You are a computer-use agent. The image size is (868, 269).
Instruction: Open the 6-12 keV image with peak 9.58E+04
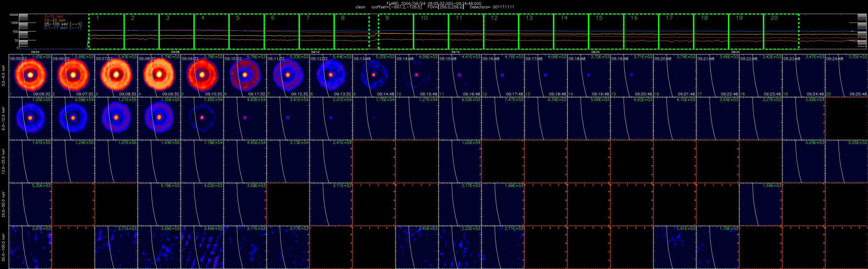[x=73, y=118]
